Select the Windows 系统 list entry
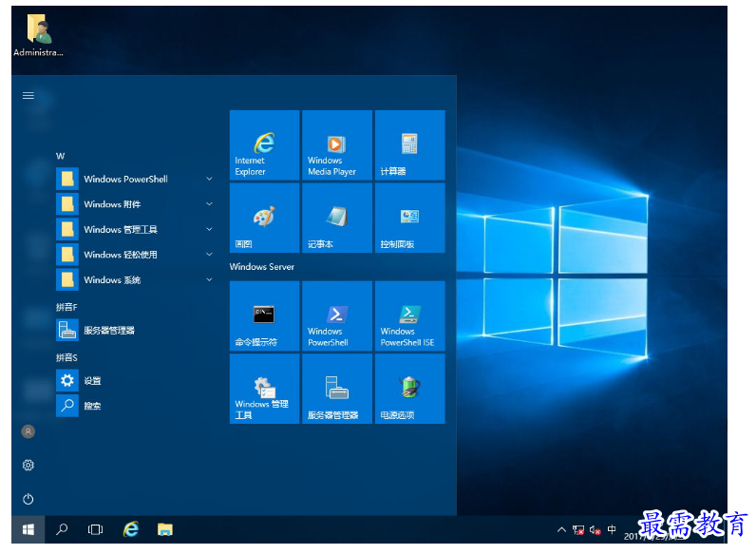 point(136,279)
